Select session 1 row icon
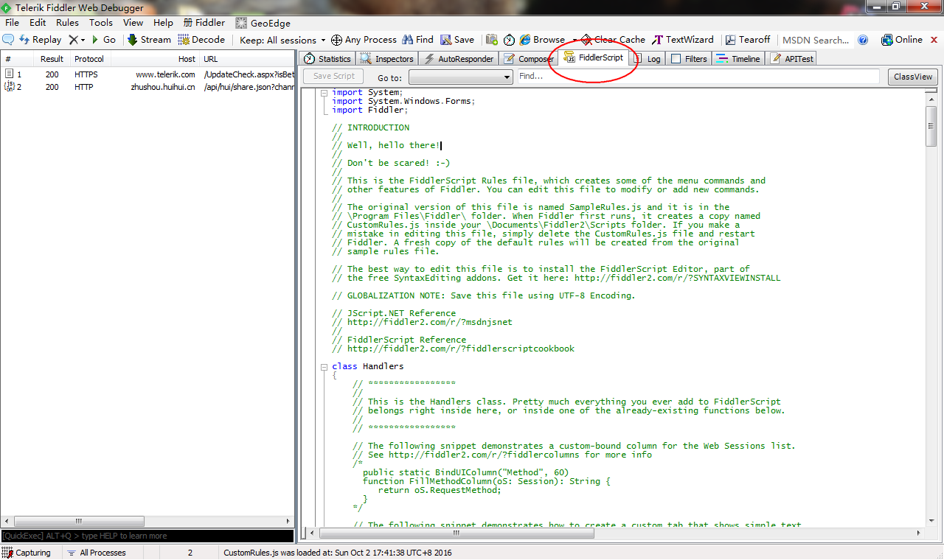Image resolution: width=944 pixels, height=560 pixels. [10, 74]
